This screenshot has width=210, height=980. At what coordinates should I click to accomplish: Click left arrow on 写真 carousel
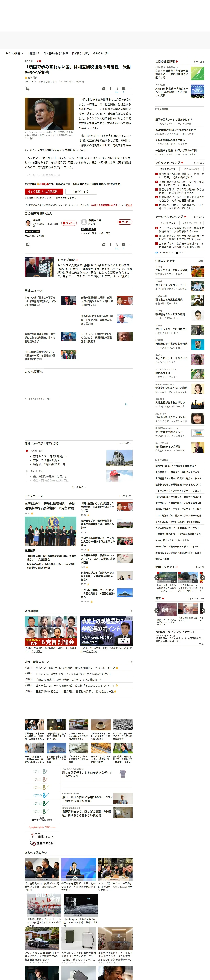coord(157,610)
